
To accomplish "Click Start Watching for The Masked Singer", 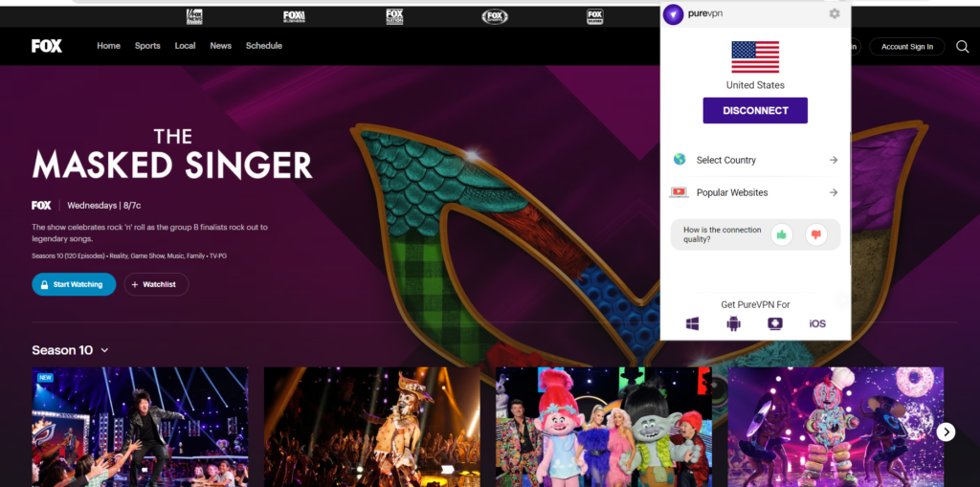I will [x=74, y=284].
